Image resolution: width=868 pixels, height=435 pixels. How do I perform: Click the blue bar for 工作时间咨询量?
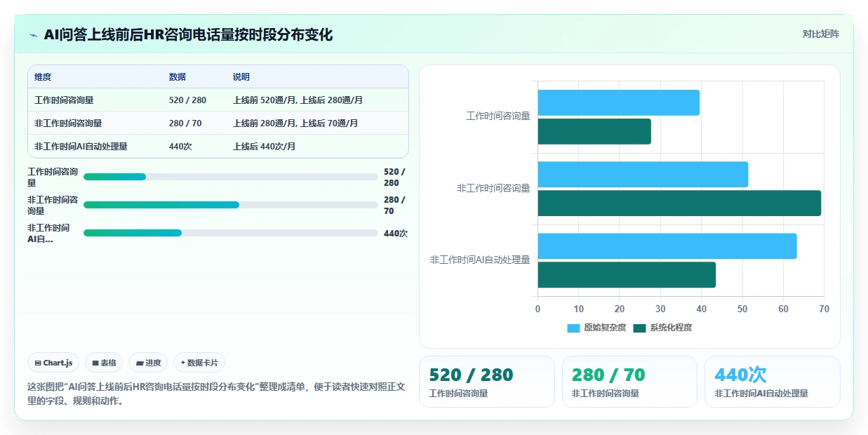(619, 102)
